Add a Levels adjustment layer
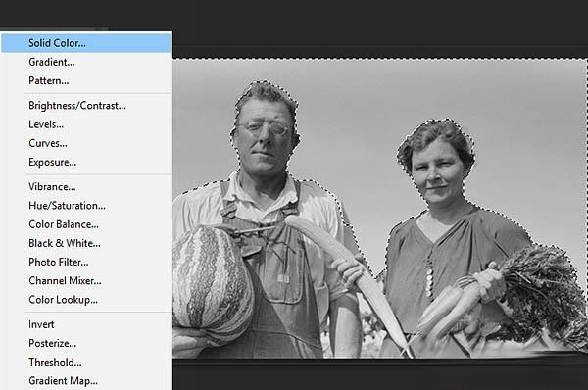 86,124
